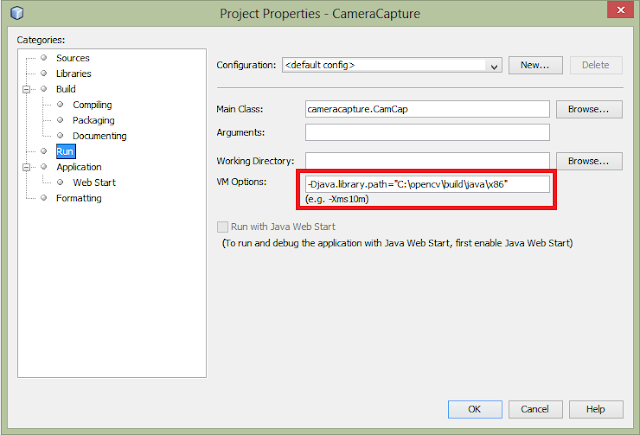Select the Run category

(x=65, y=151)
